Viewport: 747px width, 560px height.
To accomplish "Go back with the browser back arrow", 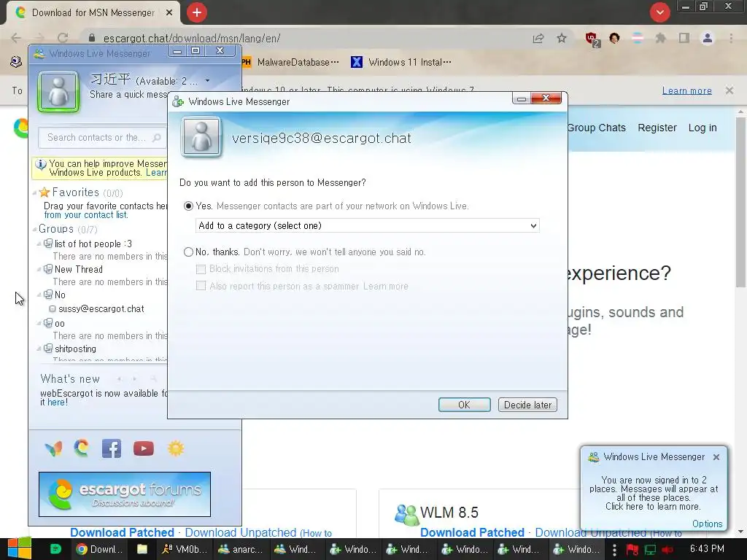I will pyautogui.click(x=16, y=38).
